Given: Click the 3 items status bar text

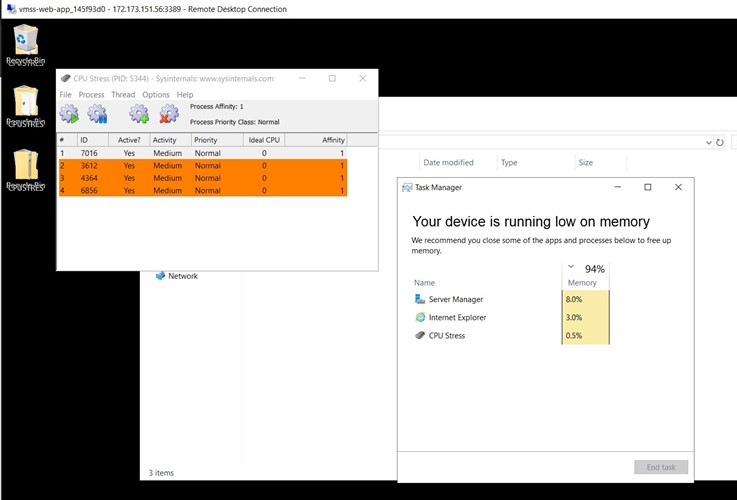Looking at the screenshot, I should tap(161, 473).
